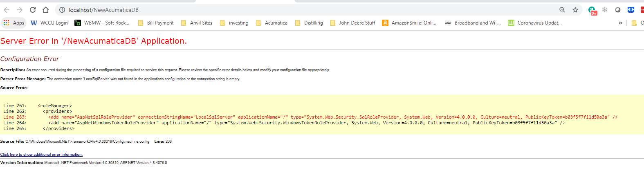Open the green extension with 9+ badge
The image size is (644, 191).
(592, 10)
